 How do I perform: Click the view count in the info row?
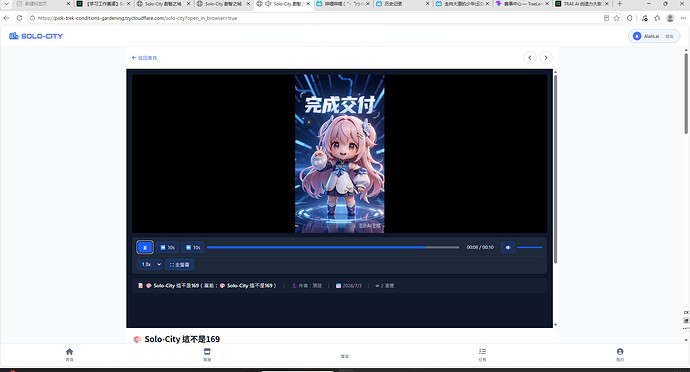pyautogui.click(x=385, y=286)
